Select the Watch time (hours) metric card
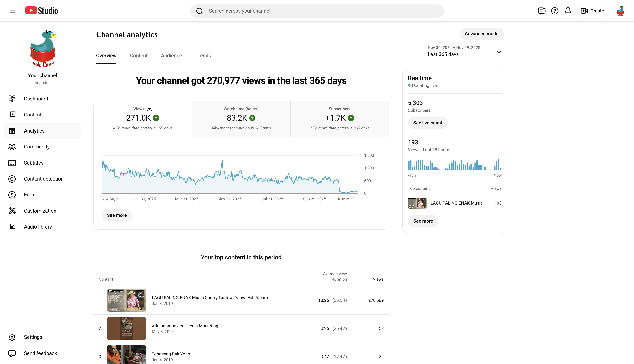This screenshot has height=364, width=634. 241,119
